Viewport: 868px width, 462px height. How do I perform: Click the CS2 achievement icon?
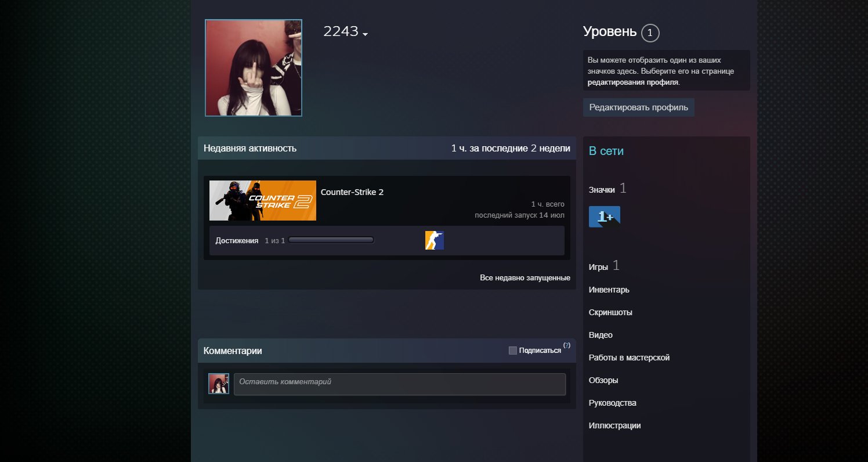[x=435, y=240]
